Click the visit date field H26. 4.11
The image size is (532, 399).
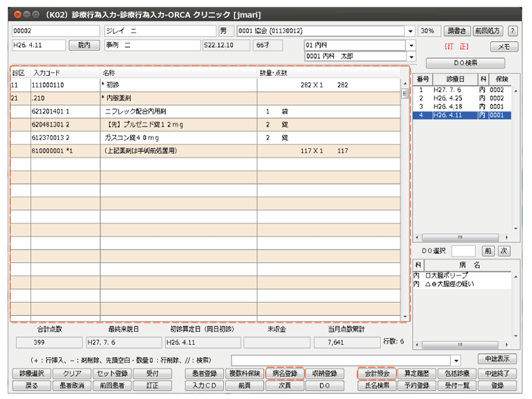click(x=39, y=45)
